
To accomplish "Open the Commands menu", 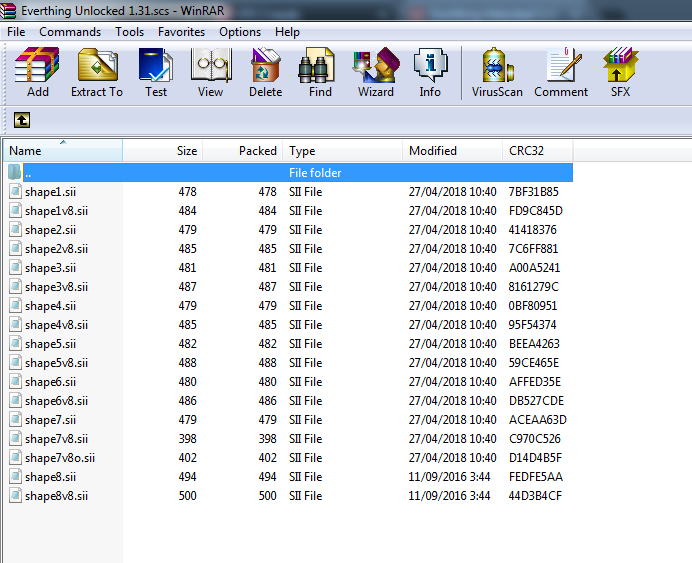I will point(70,32).
